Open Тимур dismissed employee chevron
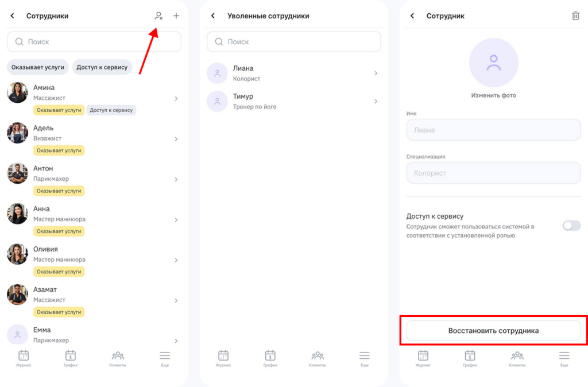Image resolution: width=588 pixels, height=387 pixels. click(x=376, y=101)
